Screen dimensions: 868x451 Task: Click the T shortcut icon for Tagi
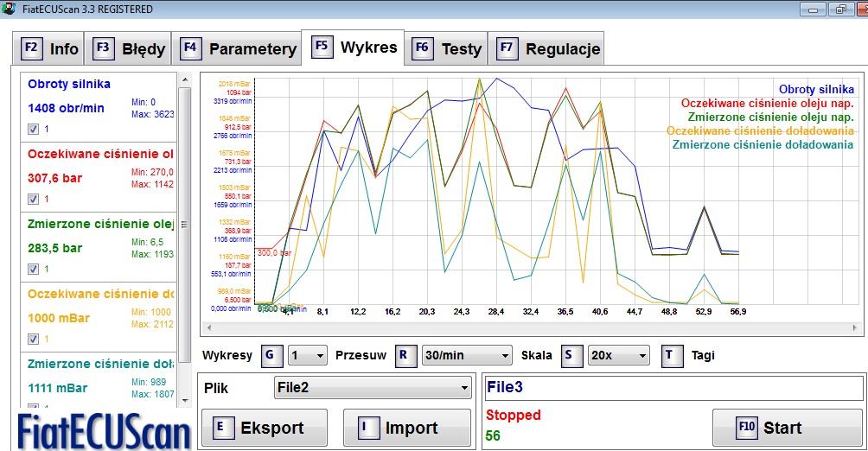[x=671, y=355]
